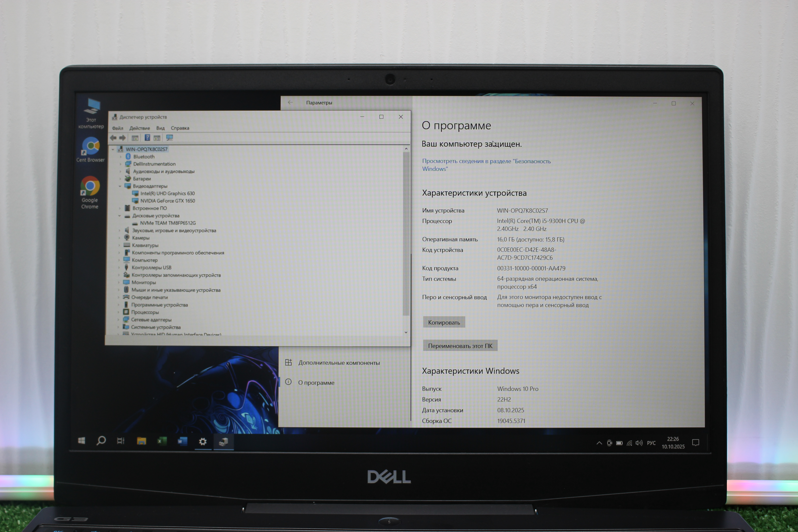Open Word from the taskbar
The height and width of the screenshot is (532, 798).
pos(182,441)
